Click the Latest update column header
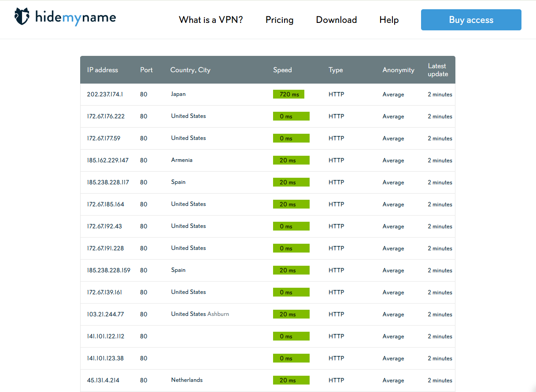Screen dimensions: 536x392 (438, 70)
